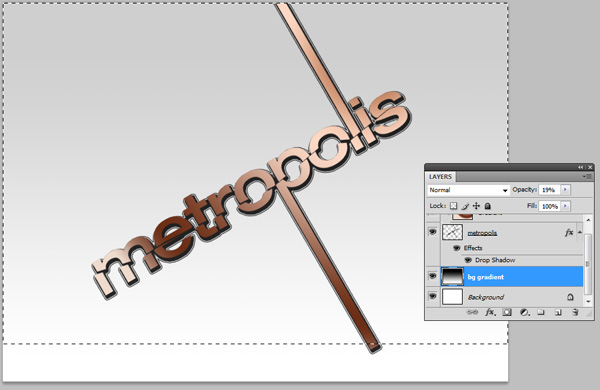Click the bg gradient layer thumbnail
The height and width of the screenshot is (390, 600).
pos(452,276)
